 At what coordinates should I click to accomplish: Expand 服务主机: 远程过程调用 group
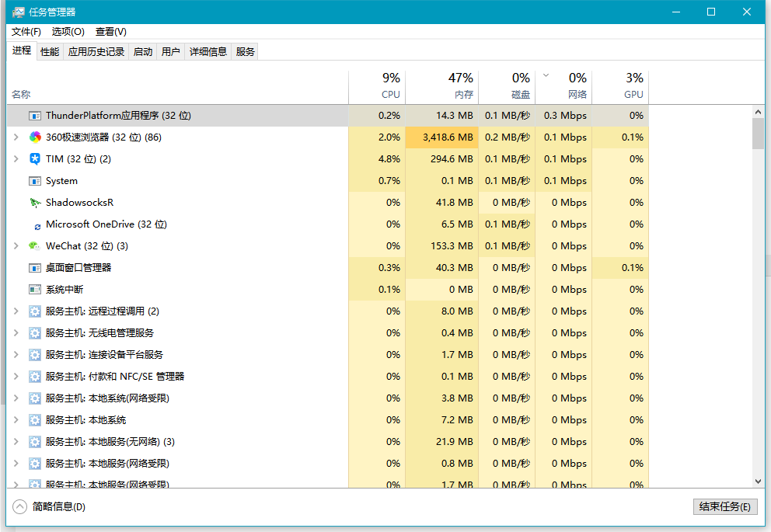16,311
